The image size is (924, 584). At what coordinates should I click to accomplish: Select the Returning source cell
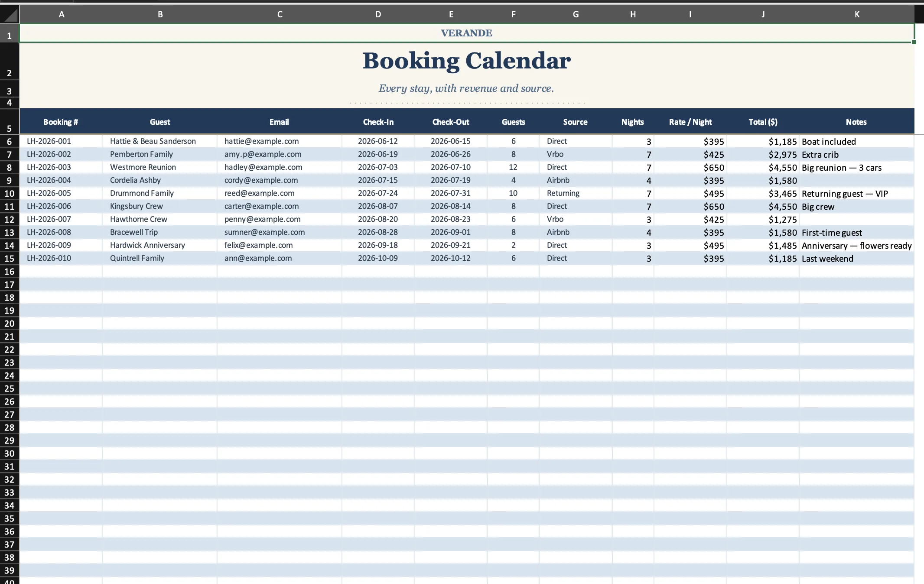point(576,193)
